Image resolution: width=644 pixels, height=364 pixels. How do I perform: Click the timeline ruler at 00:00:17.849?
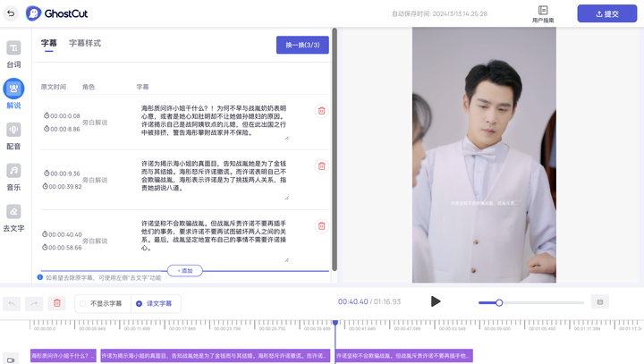point(182,328)
